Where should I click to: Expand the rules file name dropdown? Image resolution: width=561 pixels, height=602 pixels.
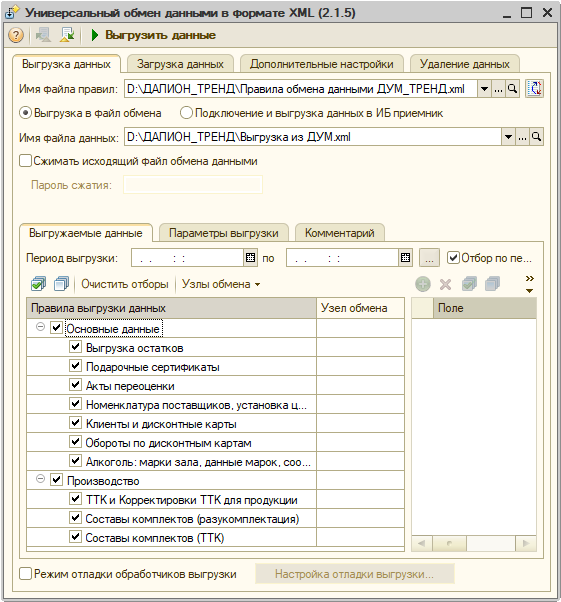coord(485,89)
